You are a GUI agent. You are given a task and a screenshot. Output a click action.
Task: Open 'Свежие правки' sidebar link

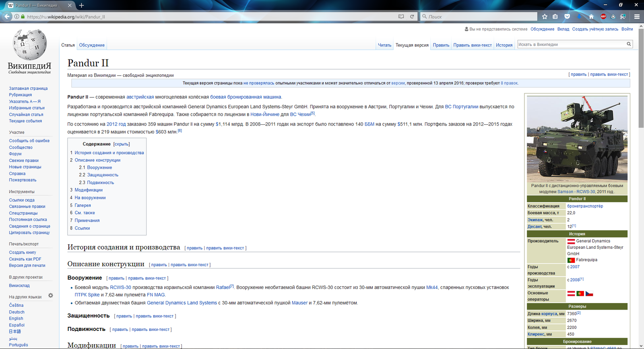tap(24, 160)
